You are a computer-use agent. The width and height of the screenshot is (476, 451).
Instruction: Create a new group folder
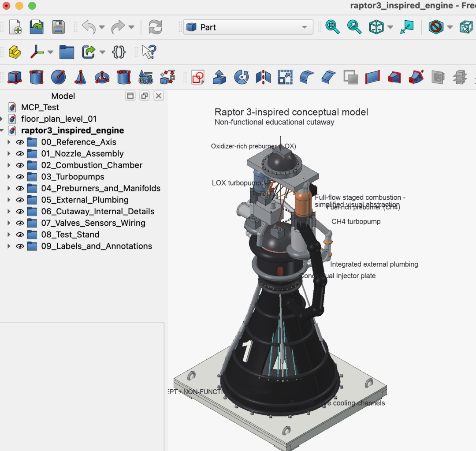coord(67,52)
